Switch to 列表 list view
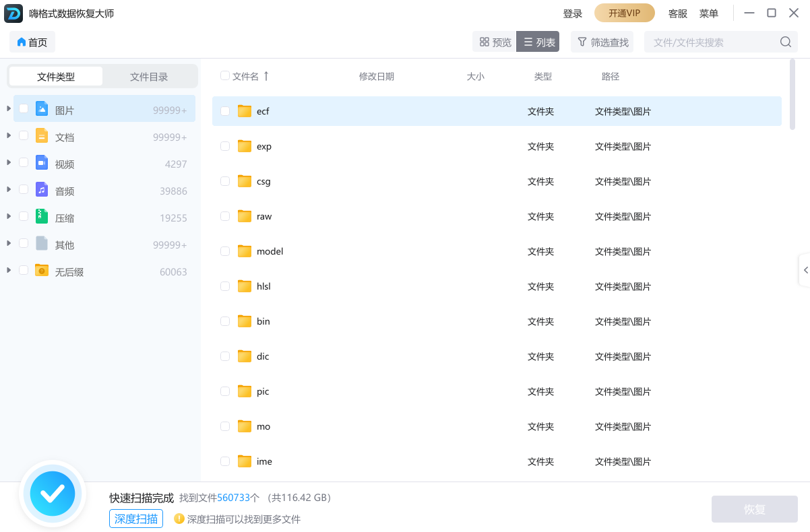This screenshot has width=810, height=532. (x=537, y=41)
